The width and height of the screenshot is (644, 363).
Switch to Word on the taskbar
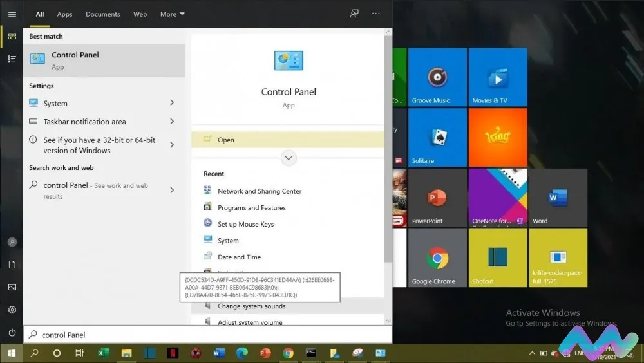click(x=219, y=353)
